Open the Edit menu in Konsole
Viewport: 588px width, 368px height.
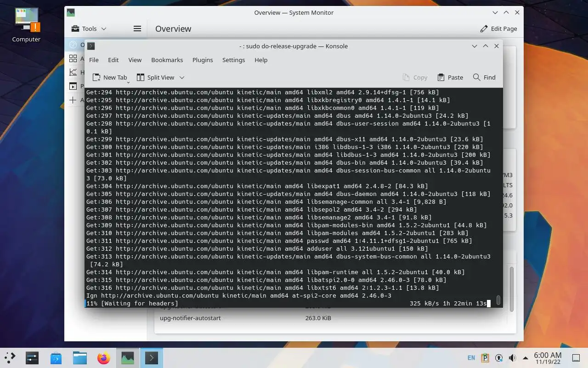pyautogui.click(x=113, y=60)
